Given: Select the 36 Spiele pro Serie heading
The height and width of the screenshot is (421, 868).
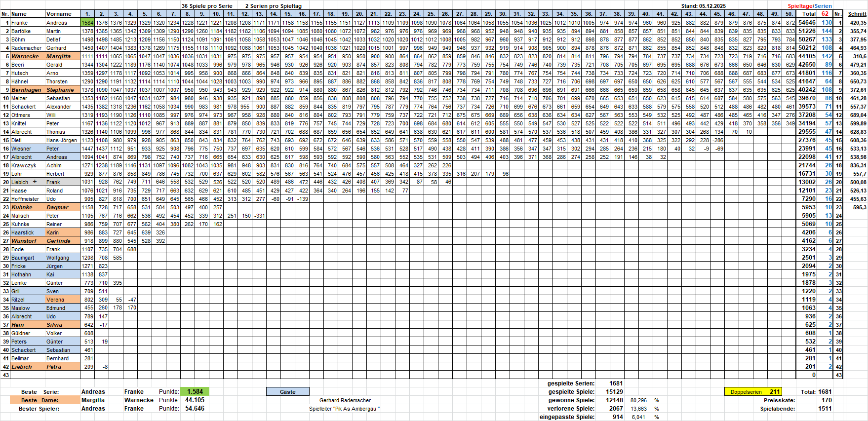Looking at the screenshot, I should (x=207, y=6).
